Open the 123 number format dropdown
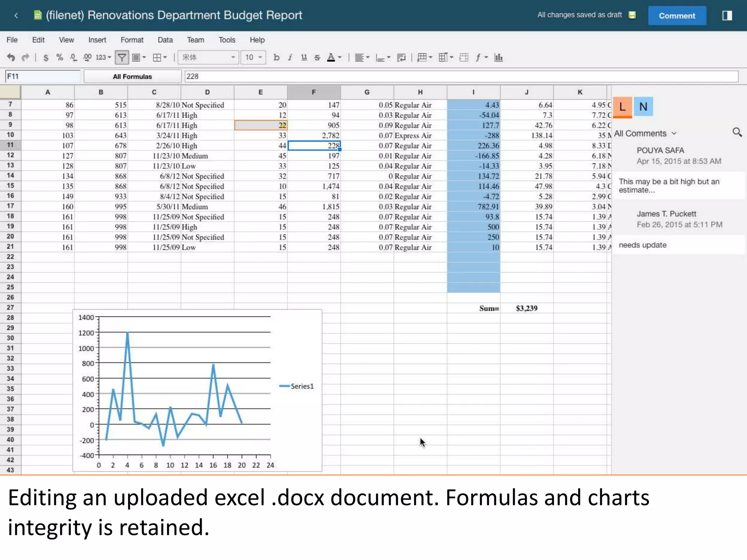The height and width of the screenshot is (560, 747). tap(103, 57)
